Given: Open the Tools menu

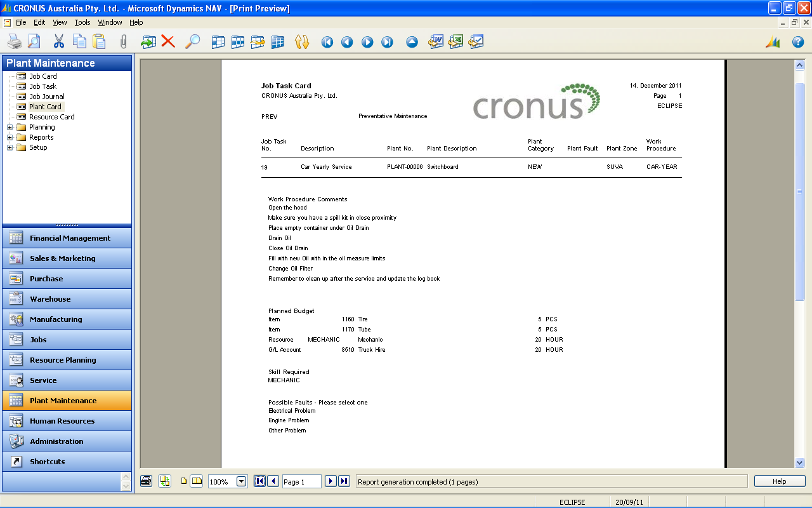Looking at the screenshot, I should [x=82, y=22].
